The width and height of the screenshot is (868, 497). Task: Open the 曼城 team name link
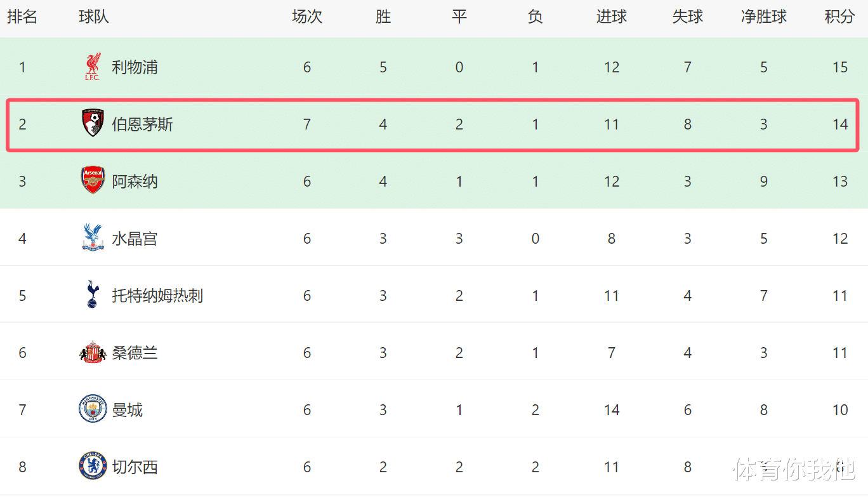pos(127,410)
